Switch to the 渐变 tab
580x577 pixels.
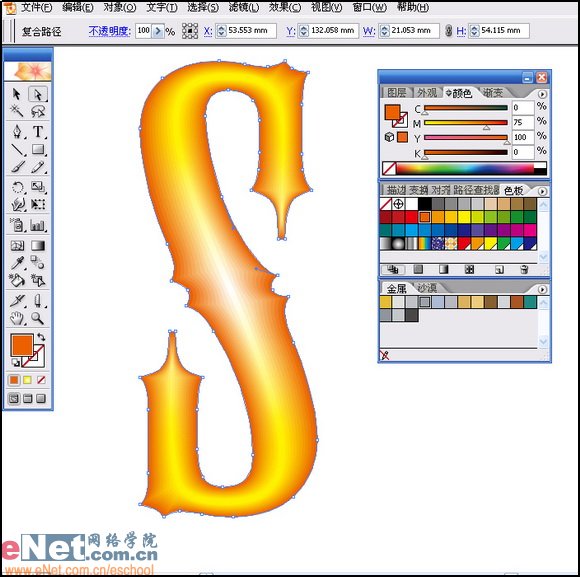pyautogui.click(x=493, y=93)
